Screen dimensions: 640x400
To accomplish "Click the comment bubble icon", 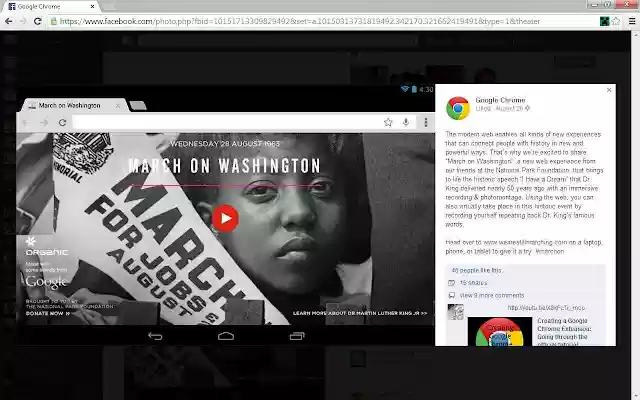I will [451, 295].
